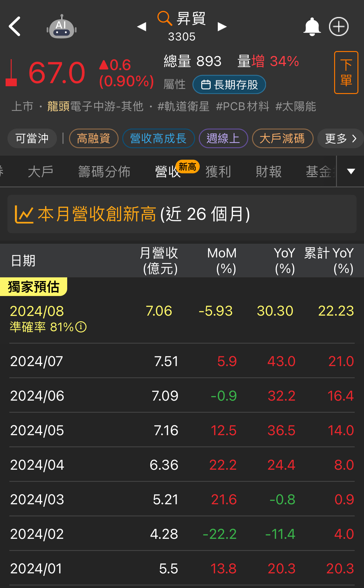
Task: Expand more tags with 更多 chevron
Action: [340, 139]
